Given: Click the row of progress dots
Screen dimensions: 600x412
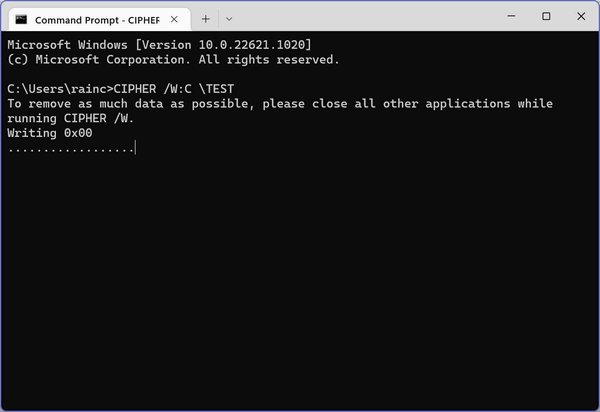Looking at the screenshot, I should pyautogui.click(x=70, y=149).
